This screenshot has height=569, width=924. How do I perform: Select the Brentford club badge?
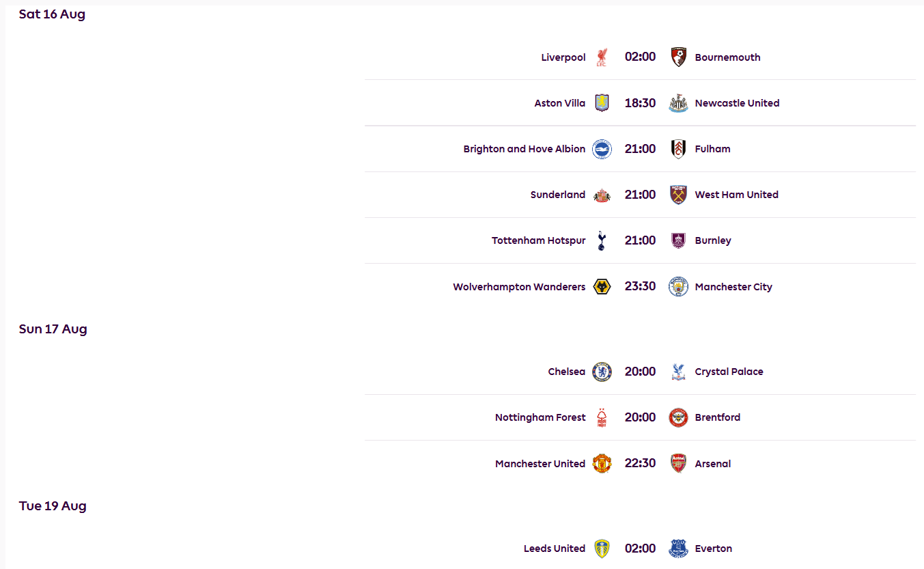pyautogui.click(x=678, y=417)
